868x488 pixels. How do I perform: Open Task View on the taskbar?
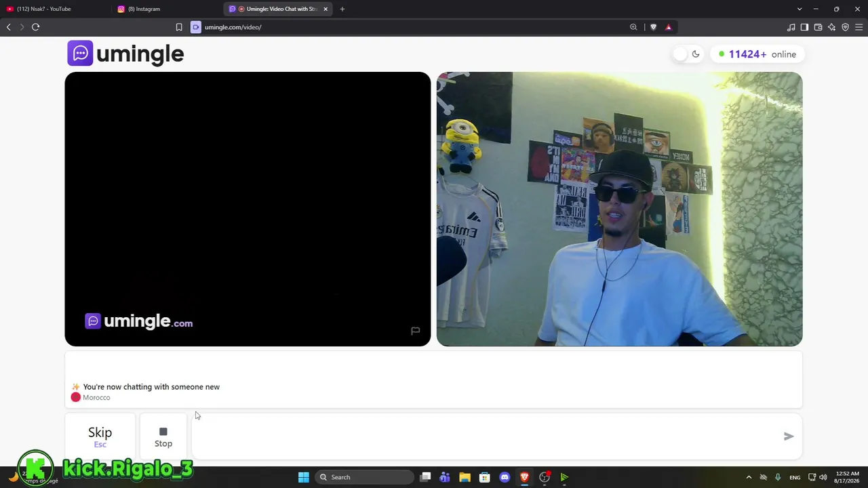coord(425,477)
